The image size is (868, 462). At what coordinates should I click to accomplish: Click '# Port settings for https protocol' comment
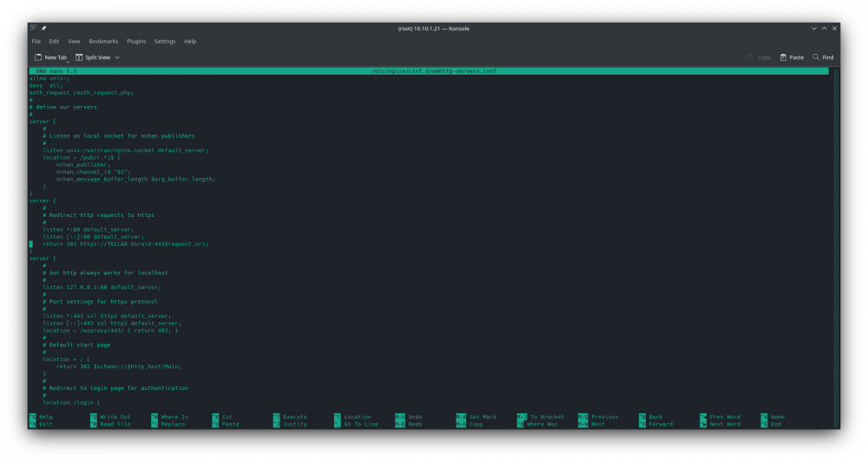[x=100, y=301]
